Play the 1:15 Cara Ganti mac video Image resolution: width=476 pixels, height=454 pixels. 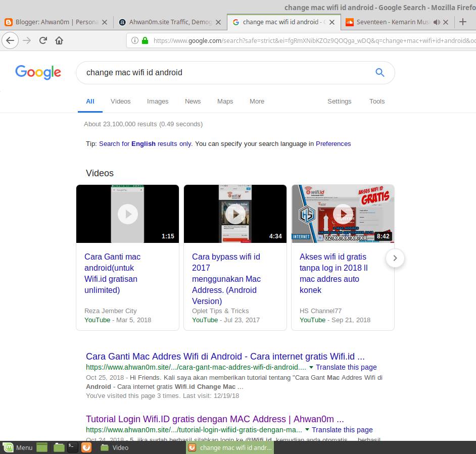tap(128, 214)
